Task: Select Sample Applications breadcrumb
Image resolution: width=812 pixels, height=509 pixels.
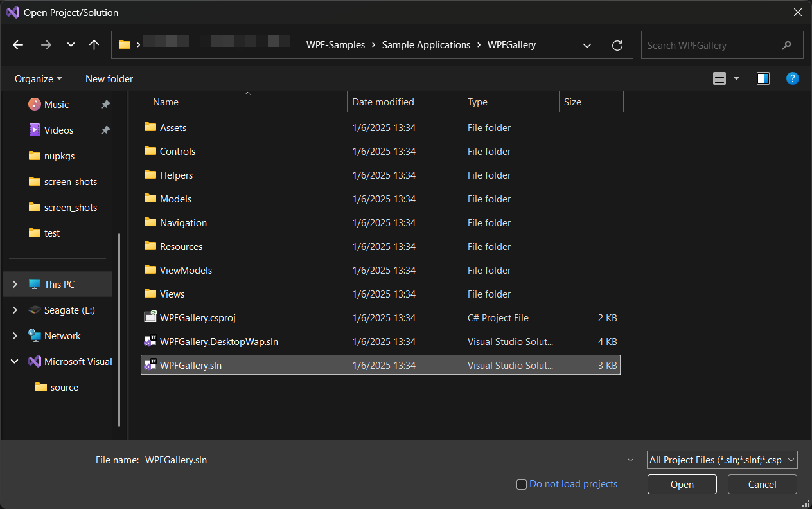Action: tap(426, 45)
